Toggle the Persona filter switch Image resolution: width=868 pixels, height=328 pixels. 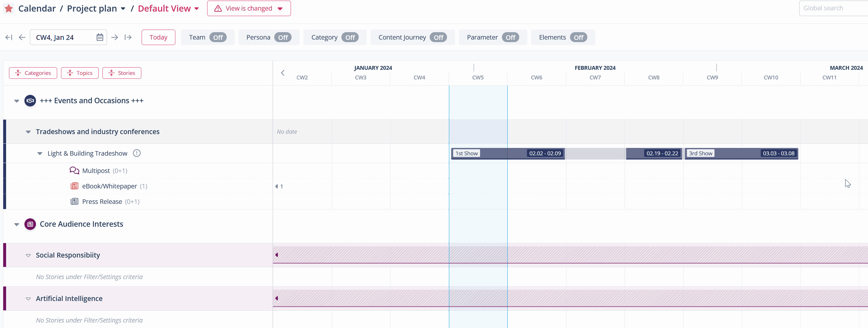point(283,37)
